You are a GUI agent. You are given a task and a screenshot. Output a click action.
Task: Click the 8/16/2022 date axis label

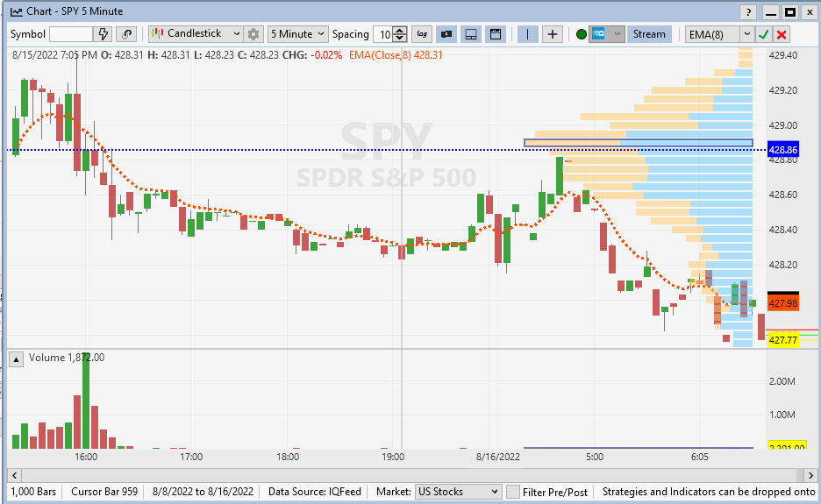tap(497, 457)
